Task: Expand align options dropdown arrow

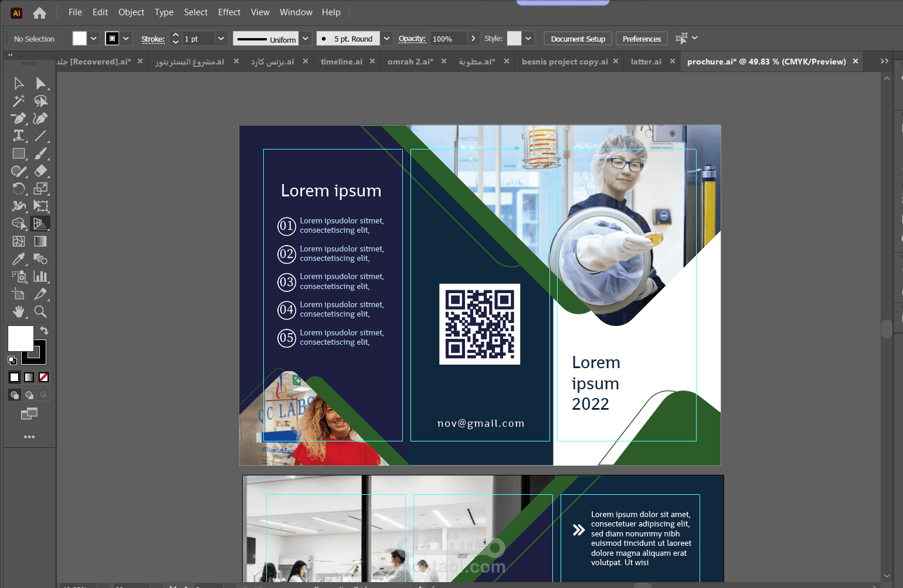Action: pos(695,38)
